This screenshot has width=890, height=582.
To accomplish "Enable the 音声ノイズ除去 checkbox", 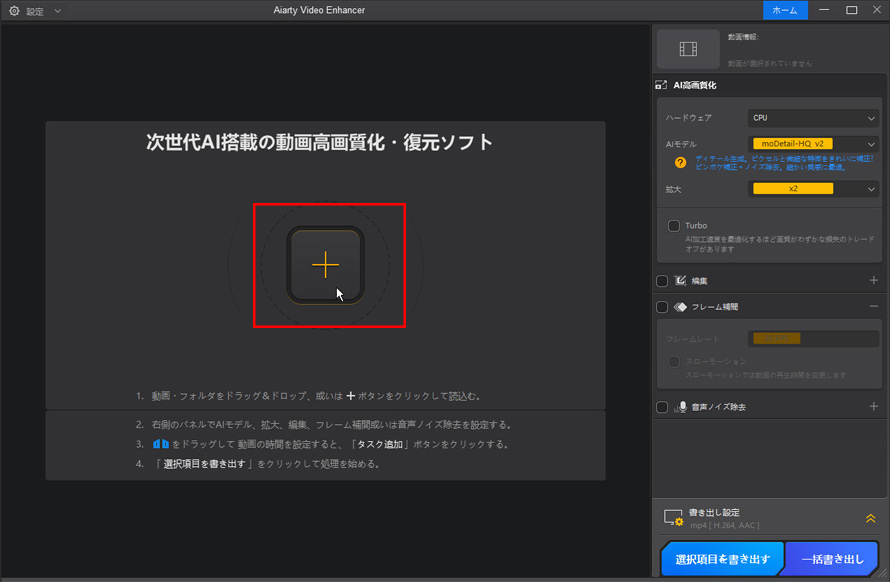I will tap(662, 407).
